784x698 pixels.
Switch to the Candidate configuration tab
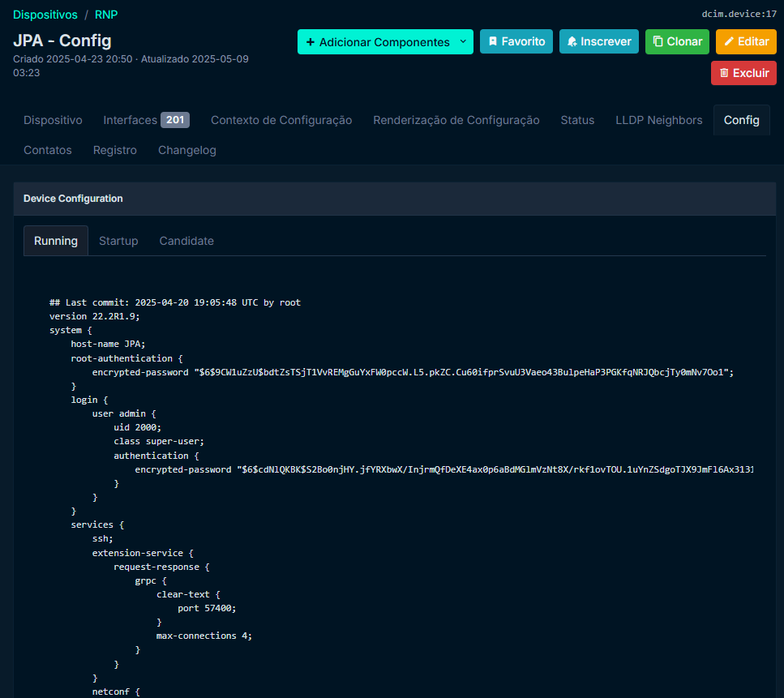click(x=186, y=240)
